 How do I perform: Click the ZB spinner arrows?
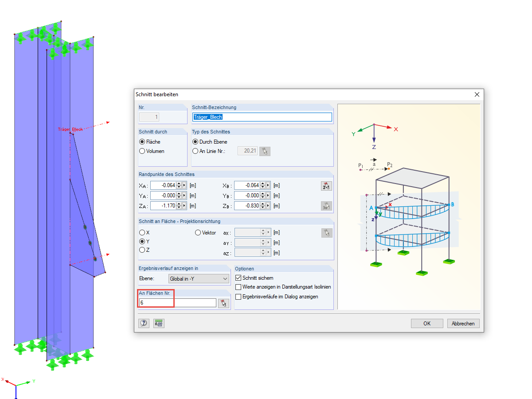pyautogui.click(x=263, y=206)
